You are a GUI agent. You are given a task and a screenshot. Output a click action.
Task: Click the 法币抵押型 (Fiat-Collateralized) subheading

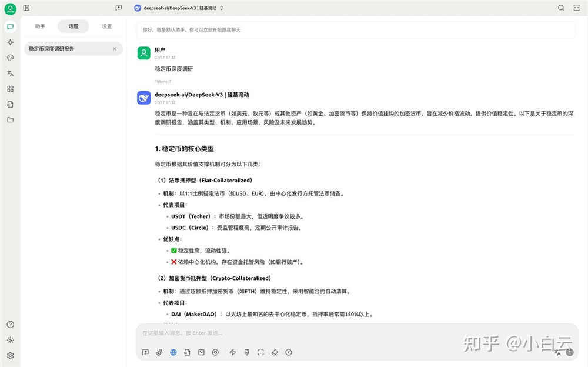pos(205,180)
